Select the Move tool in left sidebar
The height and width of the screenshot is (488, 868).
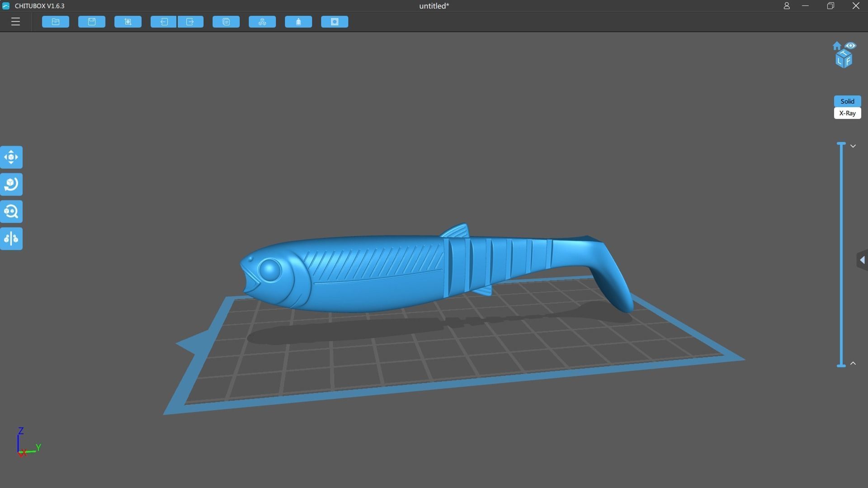pyautogui.click(x=11, y=157)
